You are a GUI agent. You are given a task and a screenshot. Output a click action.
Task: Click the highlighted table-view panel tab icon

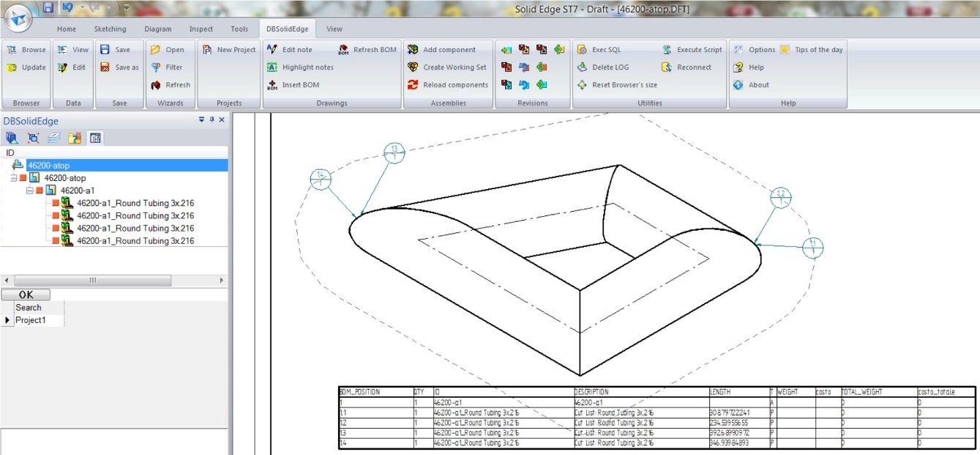[x=95, y=138]
